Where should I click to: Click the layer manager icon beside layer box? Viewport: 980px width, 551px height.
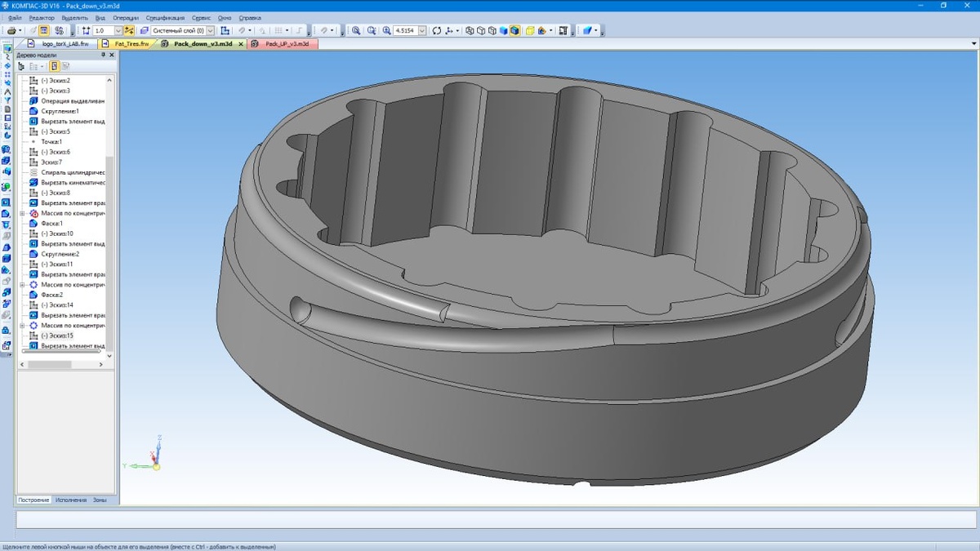tap(143, 31)
